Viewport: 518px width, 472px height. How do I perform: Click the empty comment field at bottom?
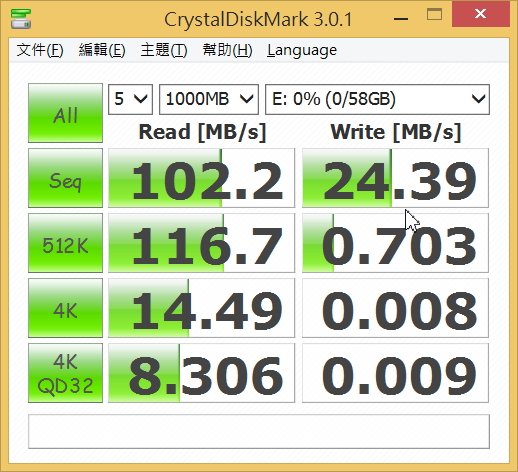259,431
